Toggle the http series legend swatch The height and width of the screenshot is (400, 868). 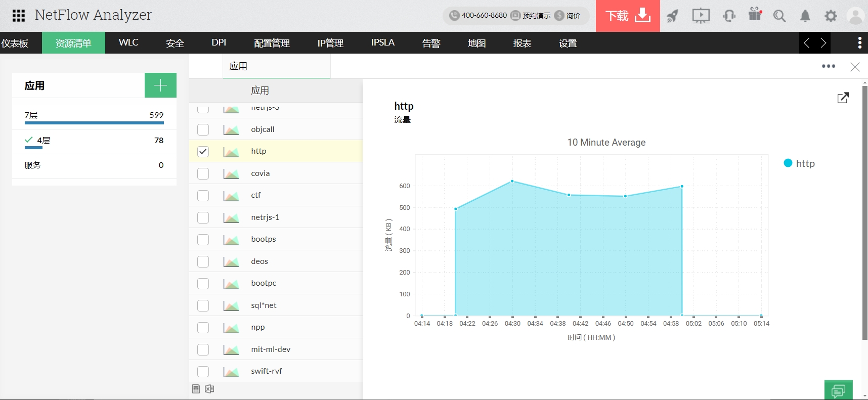pos(788,163)
